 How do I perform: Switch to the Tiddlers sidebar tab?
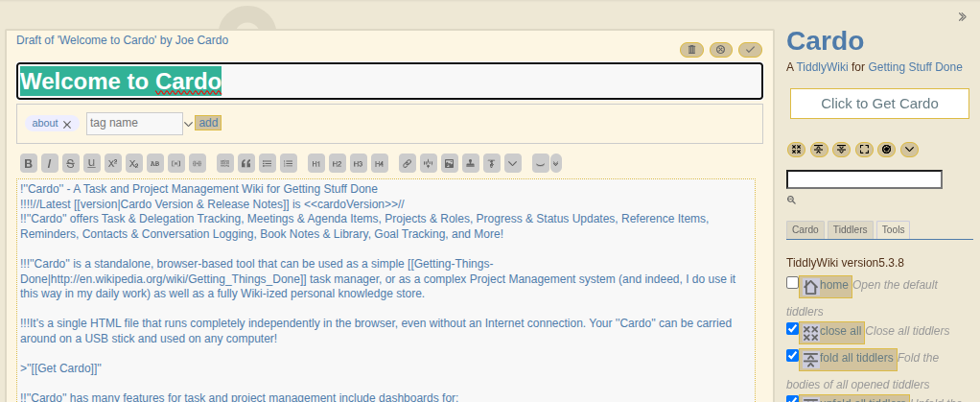click(851, 229)
